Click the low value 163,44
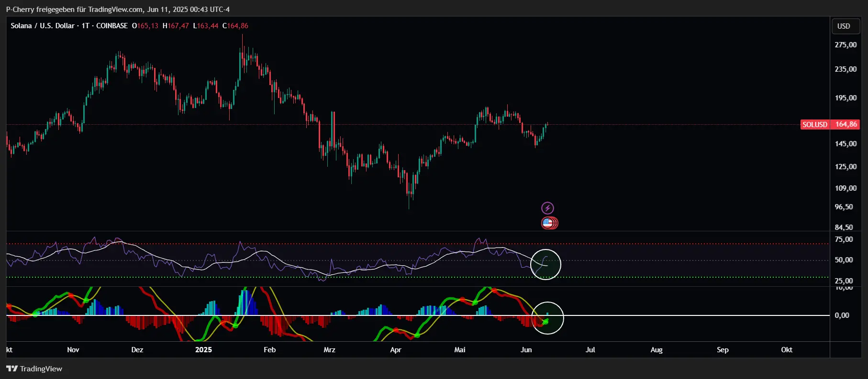This screenshot has height=379, width=868. [208, 26]
